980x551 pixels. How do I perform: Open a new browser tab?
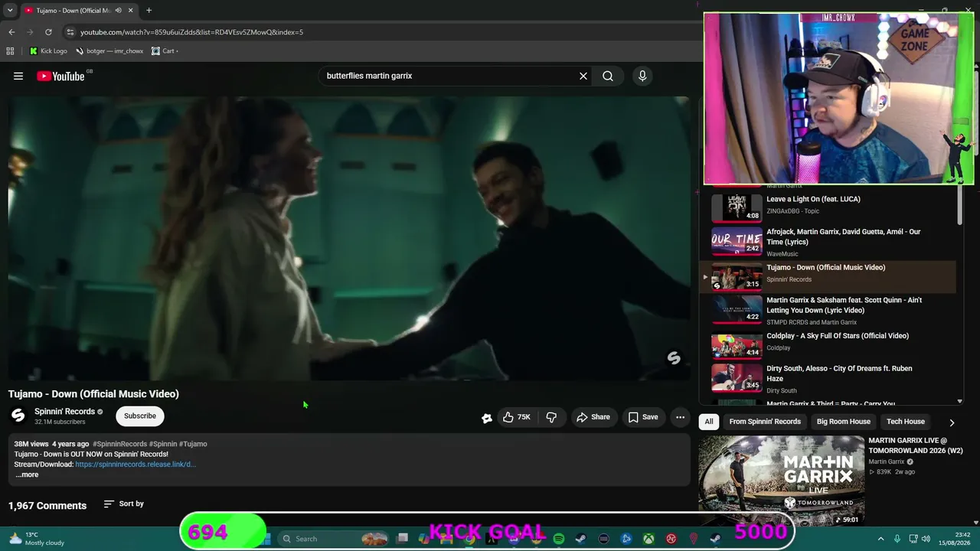149,10
